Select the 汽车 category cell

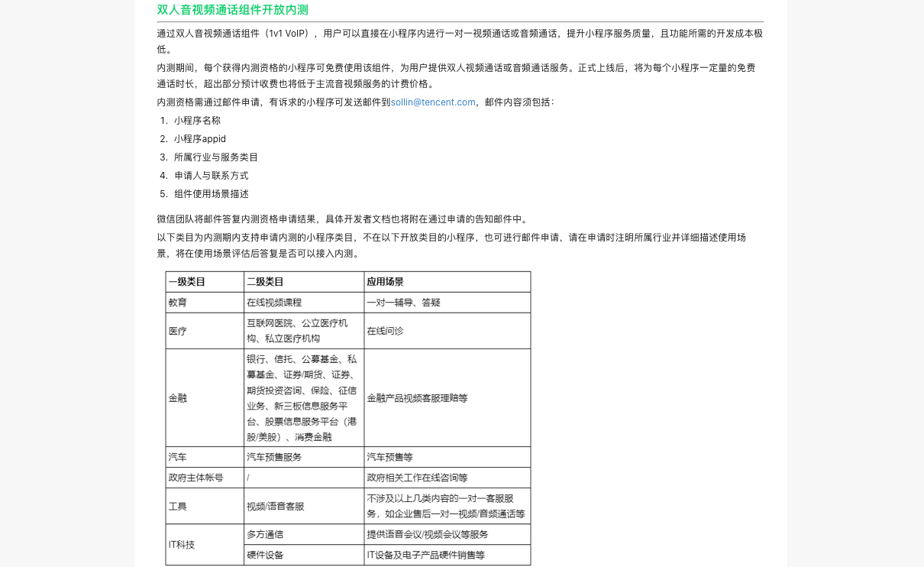[205, 457]
